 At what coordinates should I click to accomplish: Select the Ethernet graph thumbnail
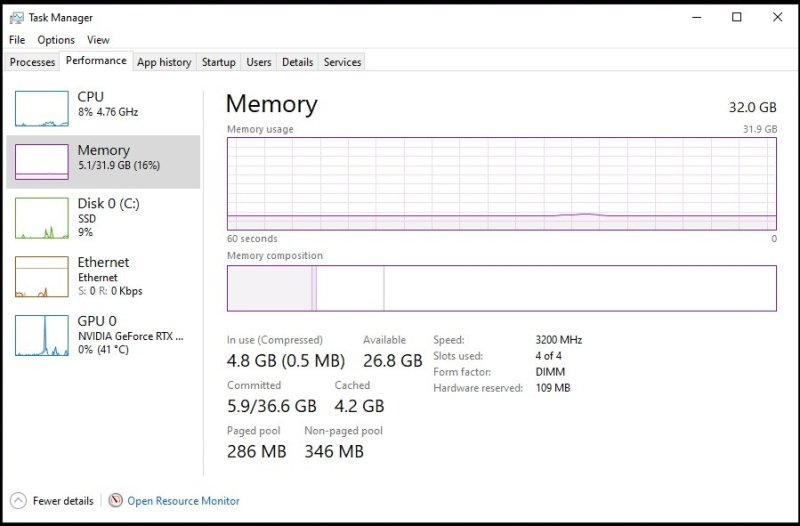point(42,277)
